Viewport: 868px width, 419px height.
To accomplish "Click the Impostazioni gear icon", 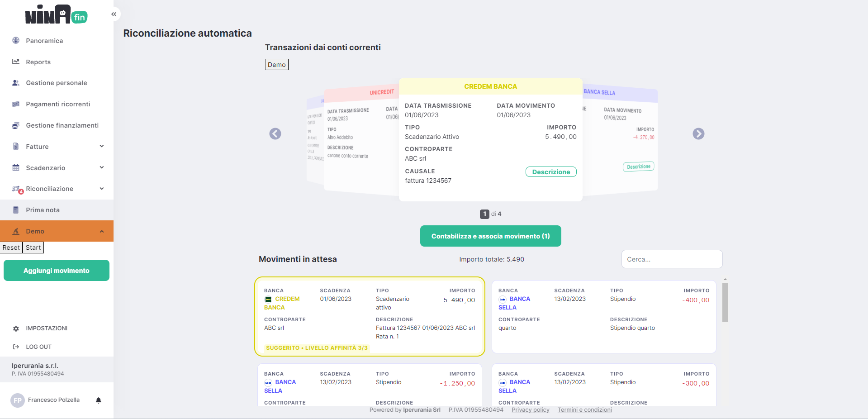I will (16, 329).
